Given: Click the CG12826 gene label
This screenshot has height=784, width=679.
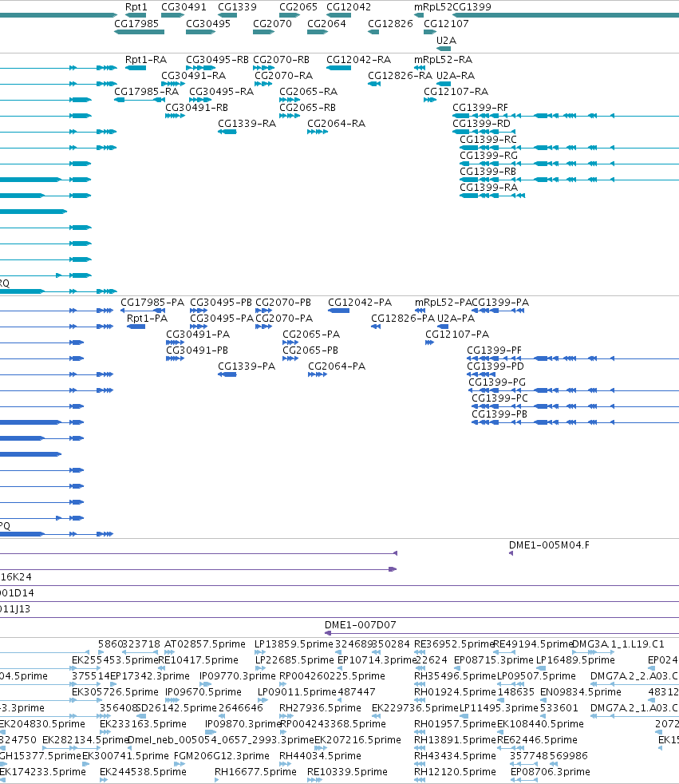Looking at the screenshot, I should pos(390,24).
